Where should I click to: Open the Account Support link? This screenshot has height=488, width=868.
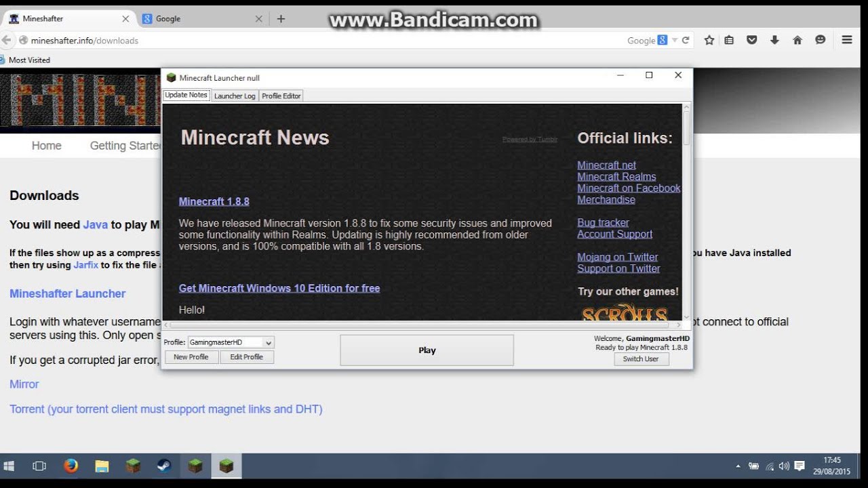(x=615, y=234)
